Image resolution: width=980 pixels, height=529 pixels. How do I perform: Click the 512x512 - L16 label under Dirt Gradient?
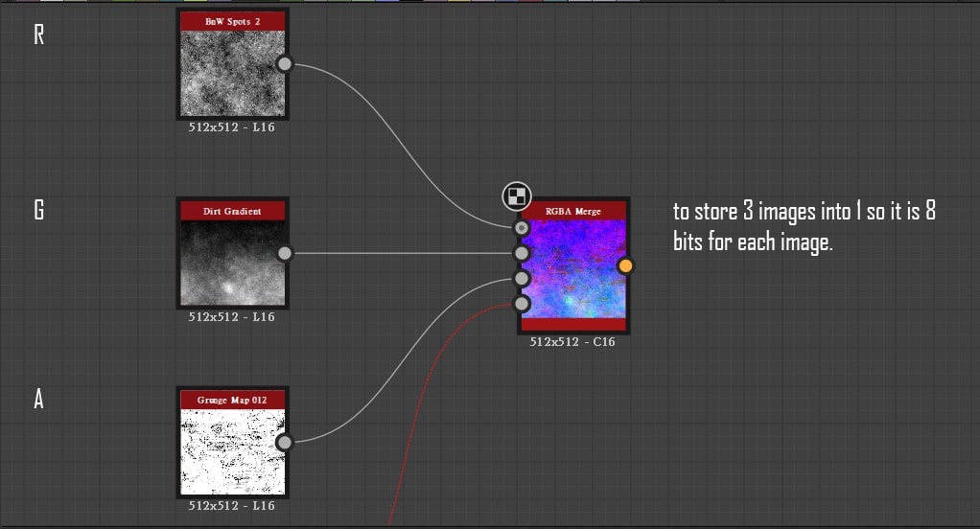point(232,316)
